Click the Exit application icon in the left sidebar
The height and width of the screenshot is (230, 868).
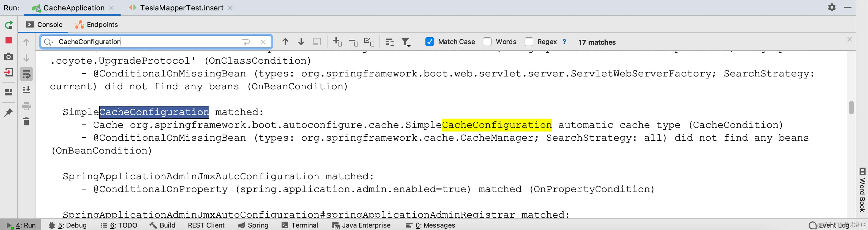[x=9, y=72]
